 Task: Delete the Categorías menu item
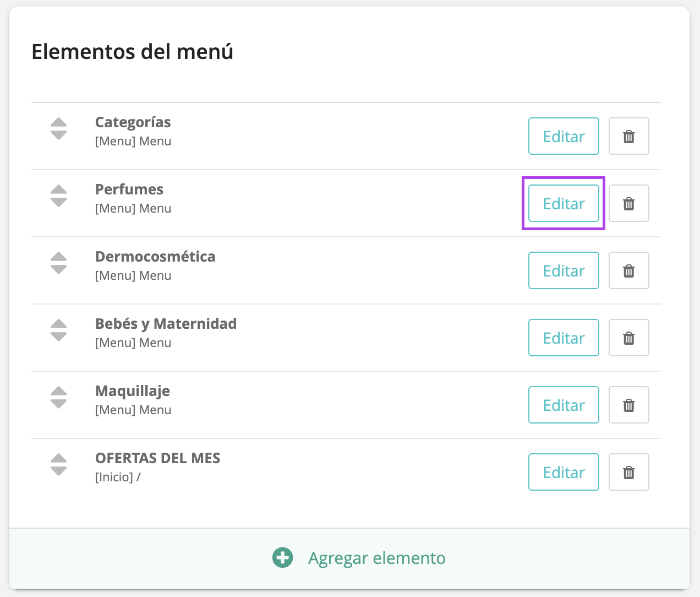click(628, 136)
